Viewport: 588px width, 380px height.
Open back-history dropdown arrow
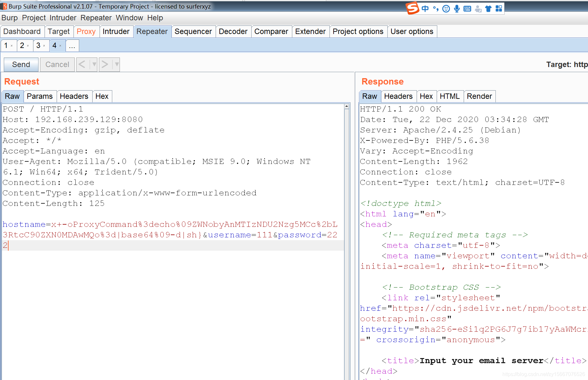pos(93,64)
